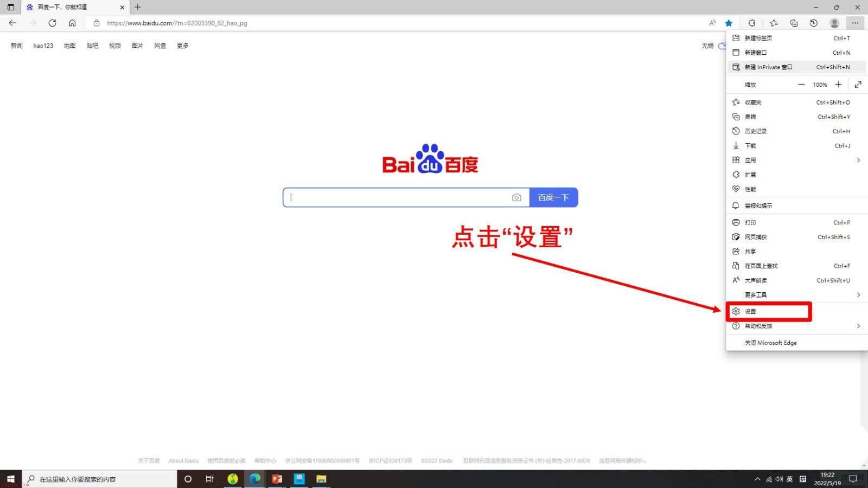The image size is (868, 488).
Task: Open Task View on the taskbar
Action: click(210, 479)
